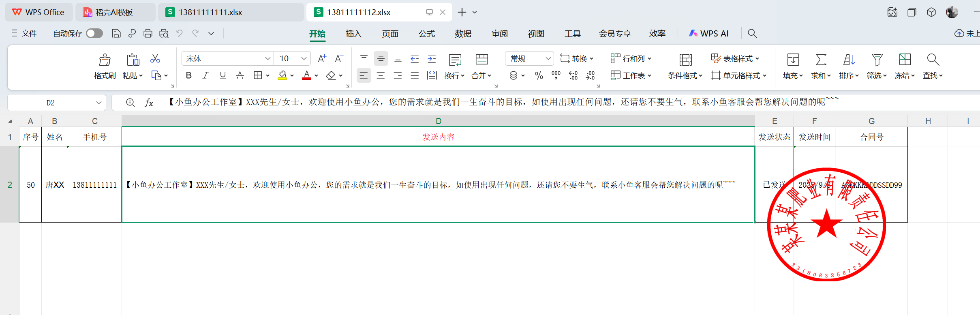Click the Cut scissors icon
980x315 pixels.
[x=155, y=59]
